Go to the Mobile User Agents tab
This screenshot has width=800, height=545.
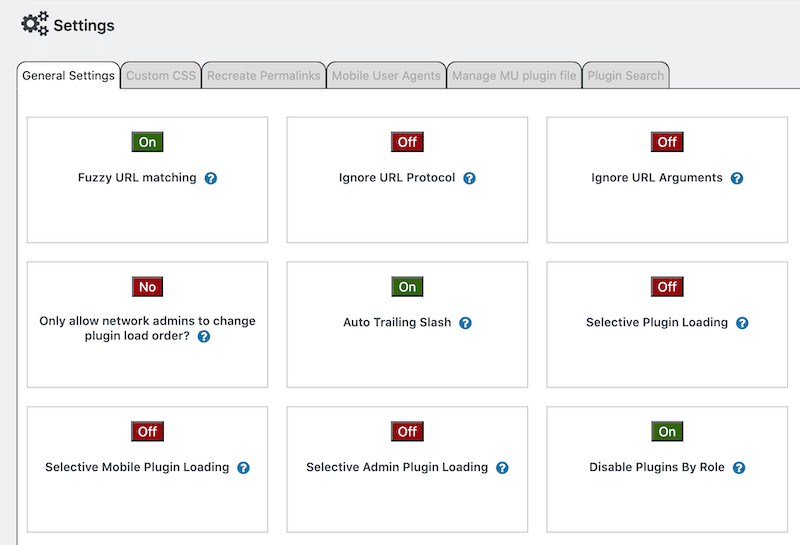click(386, 76)
